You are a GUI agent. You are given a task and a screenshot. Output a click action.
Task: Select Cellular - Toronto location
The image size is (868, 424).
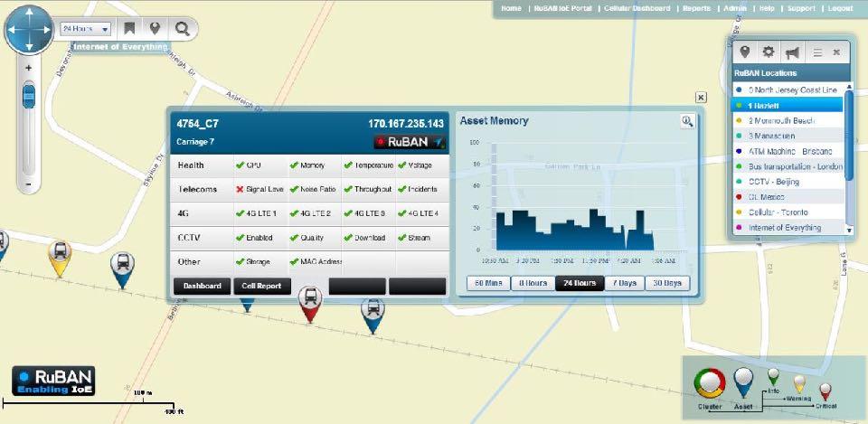788,212
